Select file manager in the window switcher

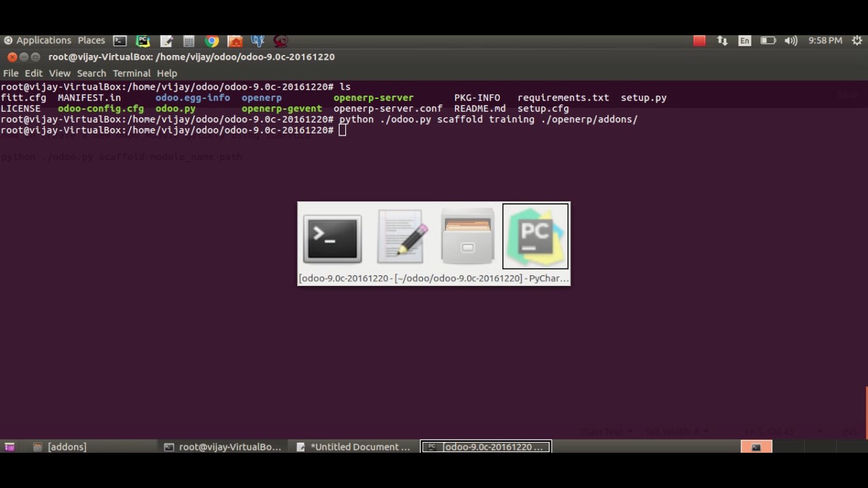468,237
